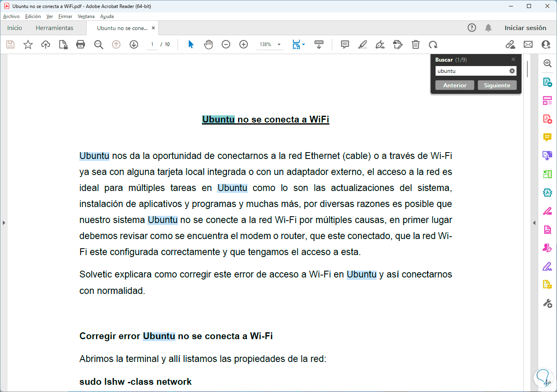This screenshot has width=557, height=392.
Task: Open the Comment tool in right sidebar
Action: pyautogui.click(x=547, y=137)
